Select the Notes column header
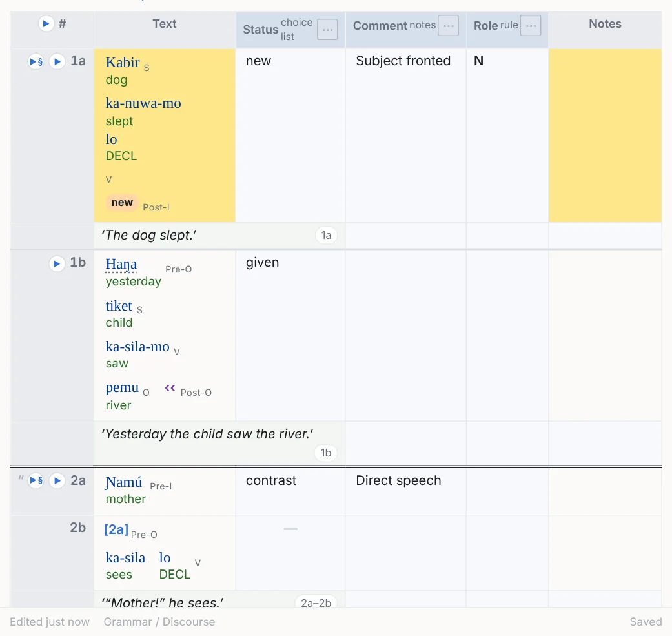Viewport: 672px width, 636px height. click(605, 24)
